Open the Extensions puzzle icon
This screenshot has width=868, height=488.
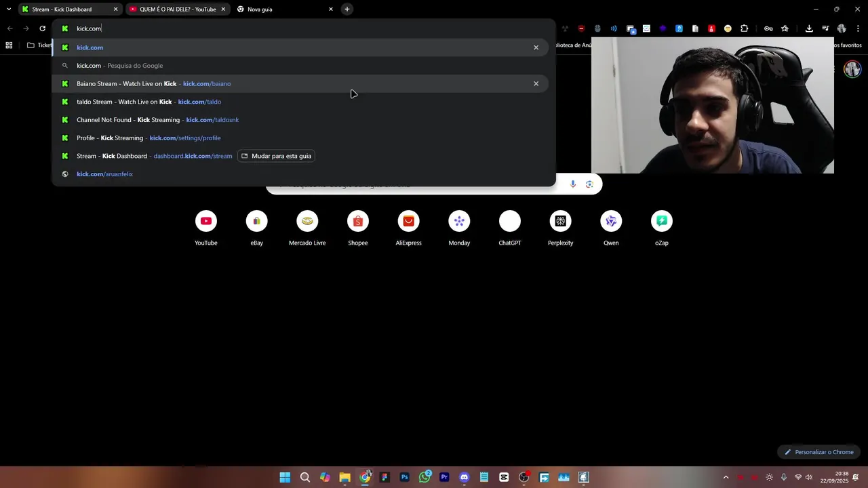coord(744,28)
